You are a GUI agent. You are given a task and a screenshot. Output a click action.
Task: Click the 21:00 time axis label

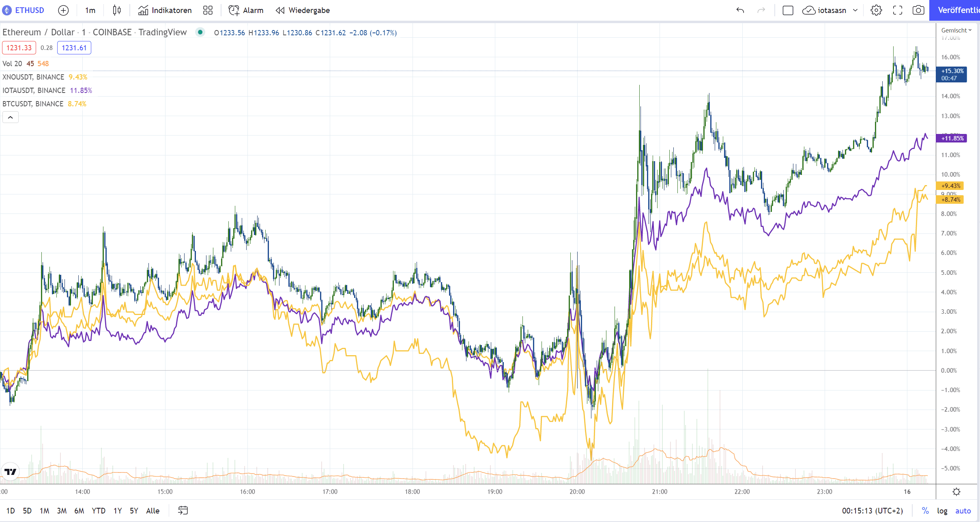[x=660, y=492]
